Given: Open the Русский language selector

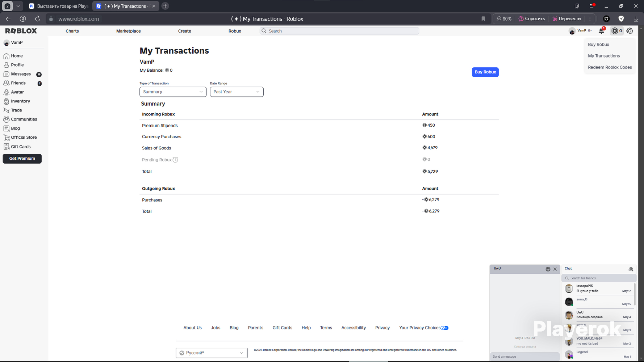Looking at the screenshot, I should coord(212,353).
